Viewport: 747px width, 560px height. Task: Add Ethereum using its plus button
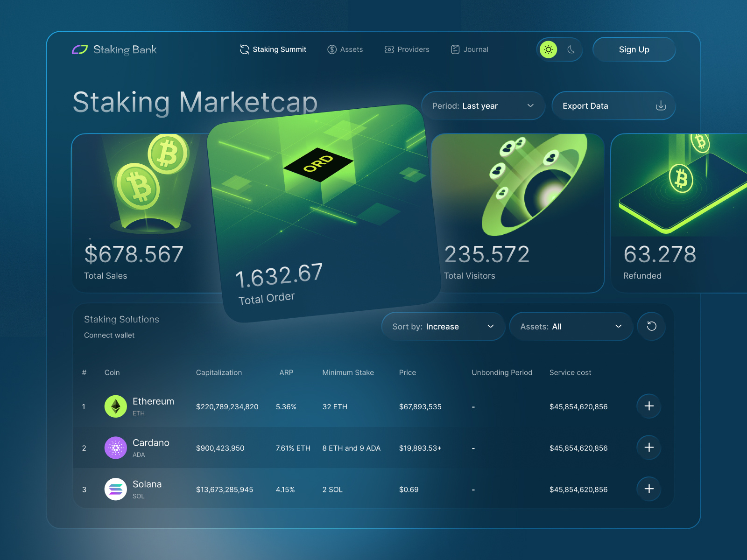pos(648,406)
